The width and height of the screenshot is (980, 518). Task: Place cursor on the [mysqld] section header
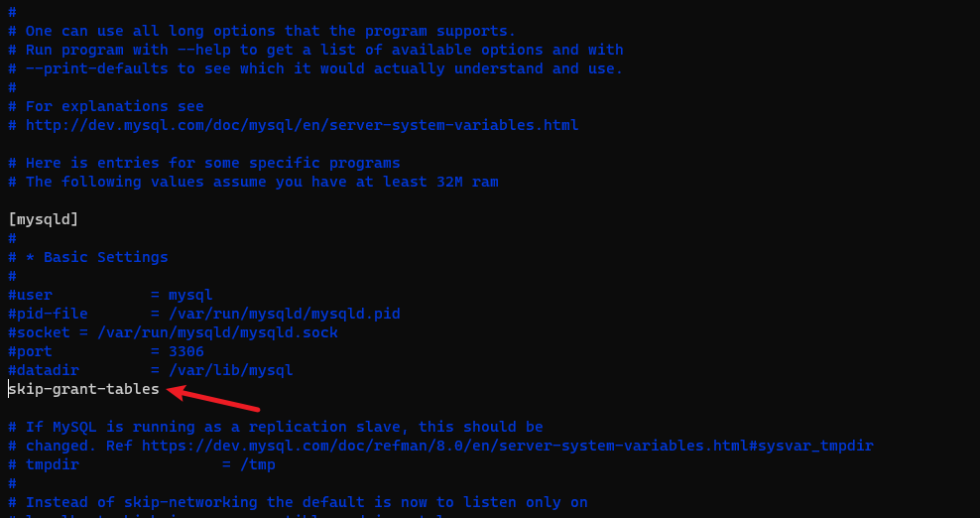point(44,219)
